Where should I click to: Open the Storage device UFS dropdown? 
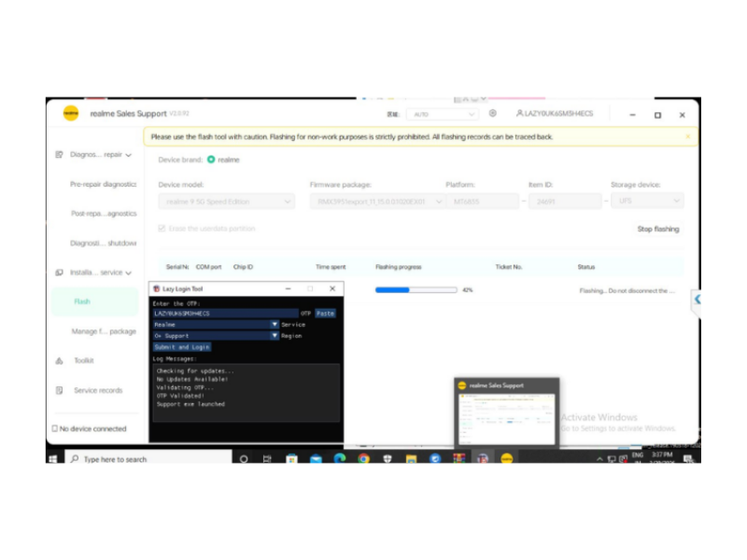coord(647,201)
